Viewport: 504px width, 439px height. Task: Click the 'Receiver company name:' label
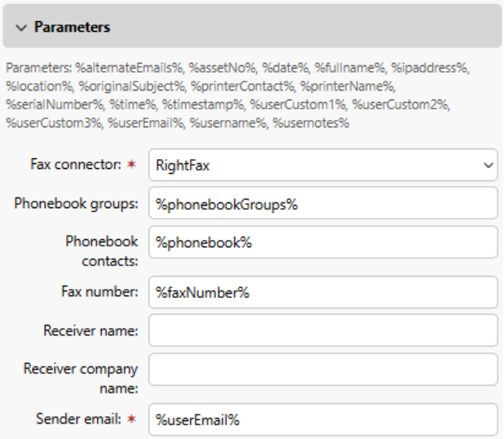click(81, 378)
